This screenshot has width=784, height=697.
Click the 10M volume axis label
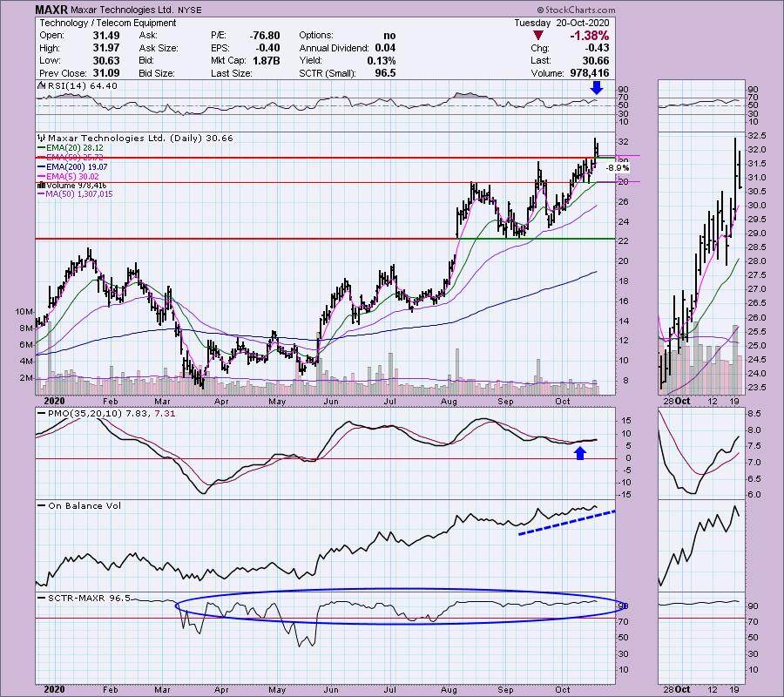(24, 312)
